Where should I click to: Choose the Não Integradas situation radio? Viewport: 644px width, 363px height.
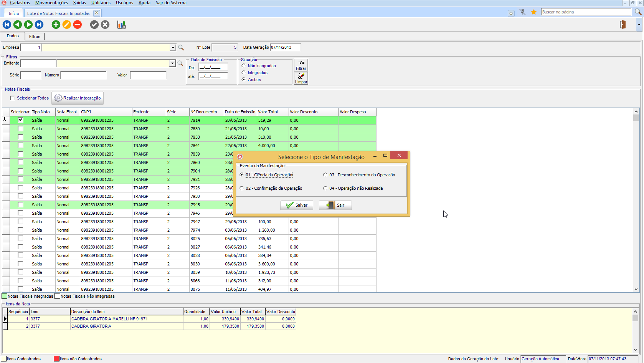(x=244, y=66)
